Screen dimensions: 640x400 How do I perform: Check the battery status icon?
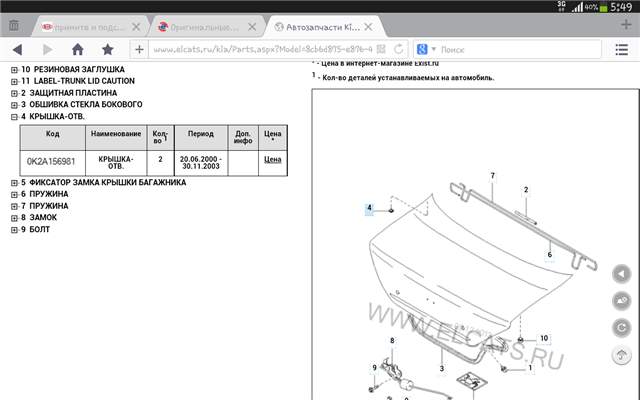tap(603, 7)
